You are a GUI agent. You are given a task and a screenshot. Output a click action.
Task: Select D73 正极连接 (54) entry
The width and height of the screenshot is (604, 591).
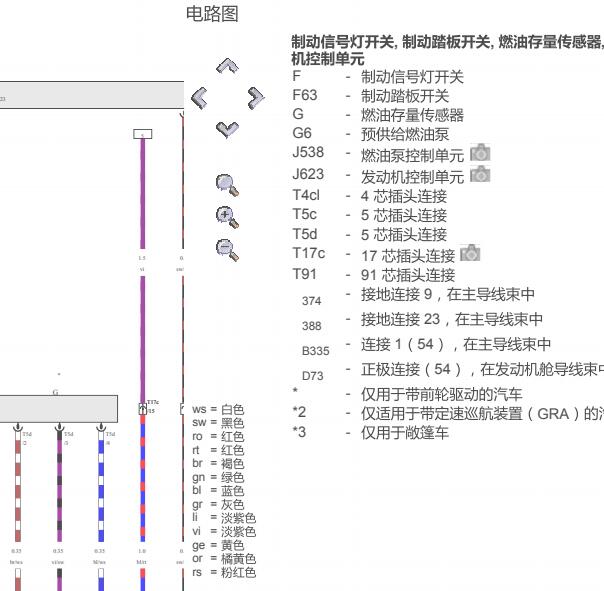[x=453, y=372]
